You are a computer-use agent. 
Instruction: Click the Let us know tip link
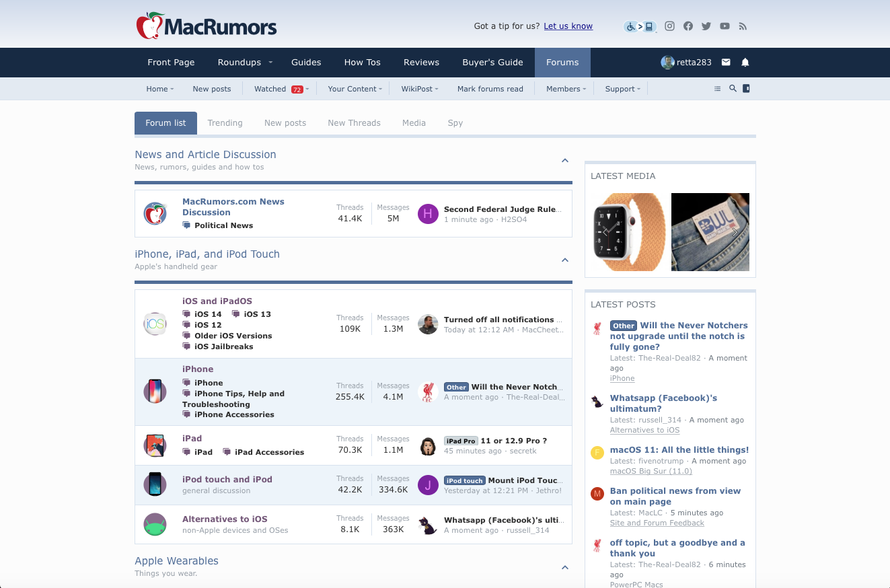[568, 26]
